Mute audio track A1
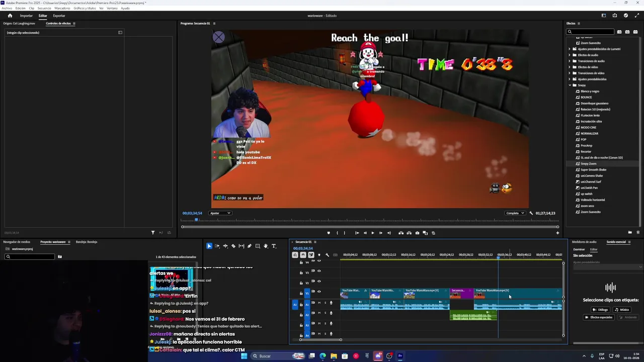This screenshot has height=362, width=644. [319, 303]
